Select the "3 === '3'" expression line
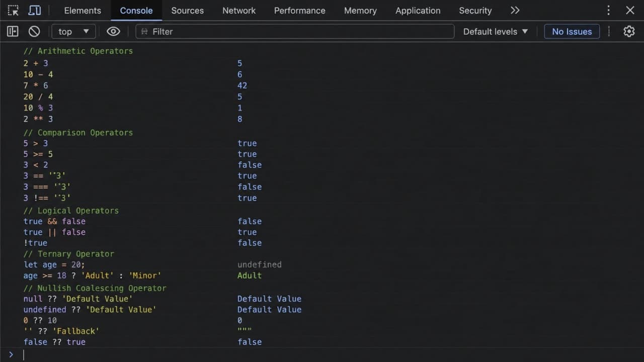 (47, 187)
